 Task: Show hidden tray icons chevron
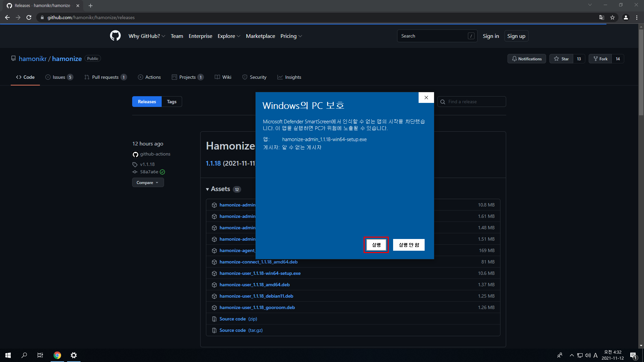coord(572,355)
